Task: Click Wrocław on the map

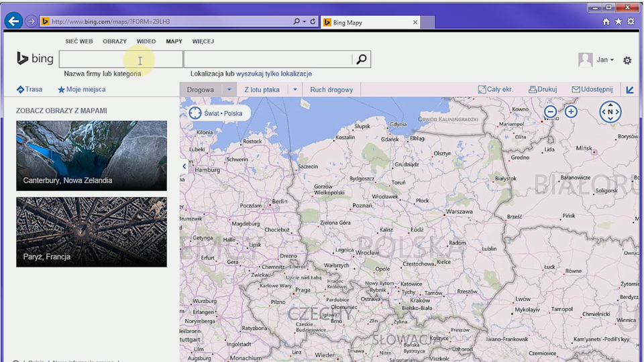Action: point(367,253)
